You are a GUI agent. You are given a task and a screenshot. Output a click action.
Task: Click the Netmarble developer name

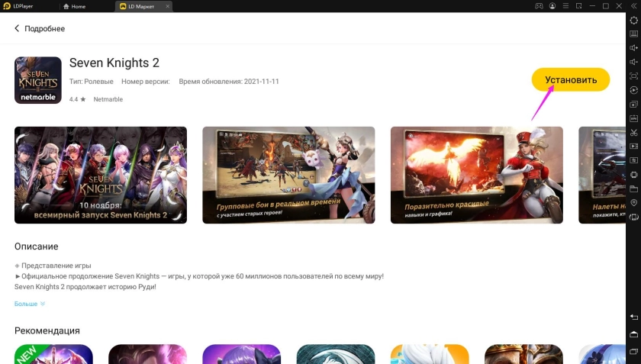[108, 99]
